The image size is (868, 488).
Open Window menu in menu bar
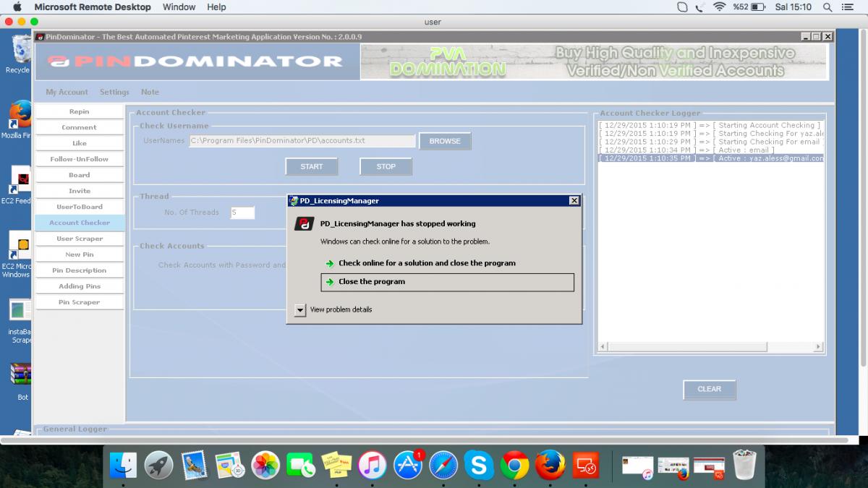coord(179,7)
